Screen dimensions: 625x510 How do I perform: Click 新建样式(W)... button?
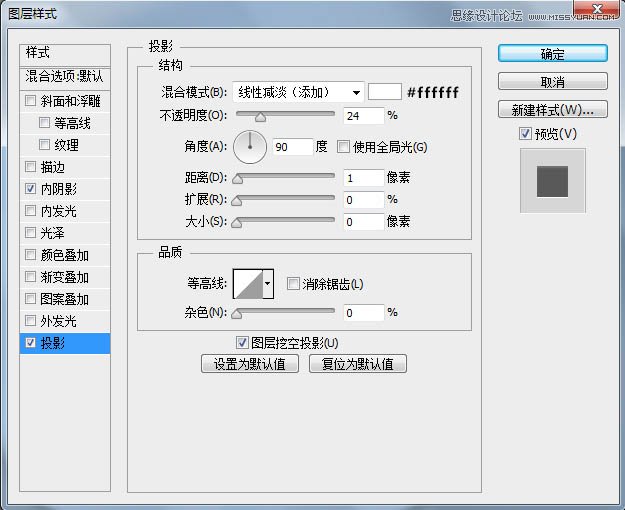(x=552, y=109)
